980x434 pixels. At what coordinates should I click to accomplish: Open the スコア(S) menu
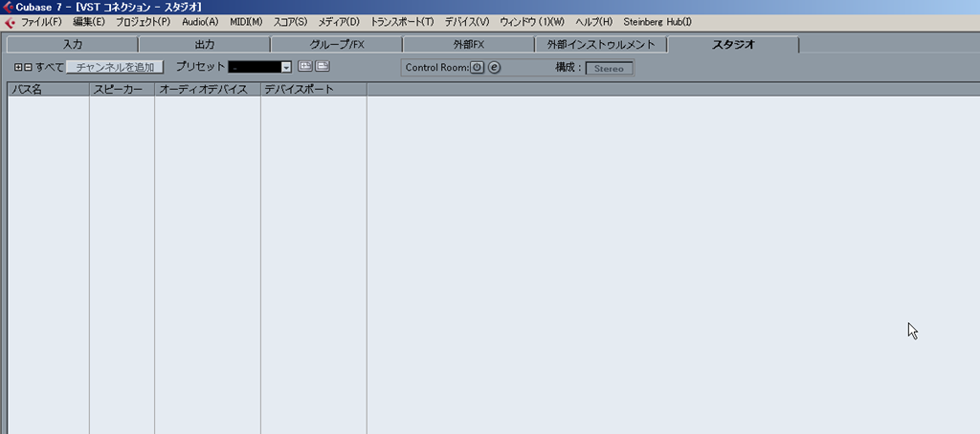pos(291,22)
